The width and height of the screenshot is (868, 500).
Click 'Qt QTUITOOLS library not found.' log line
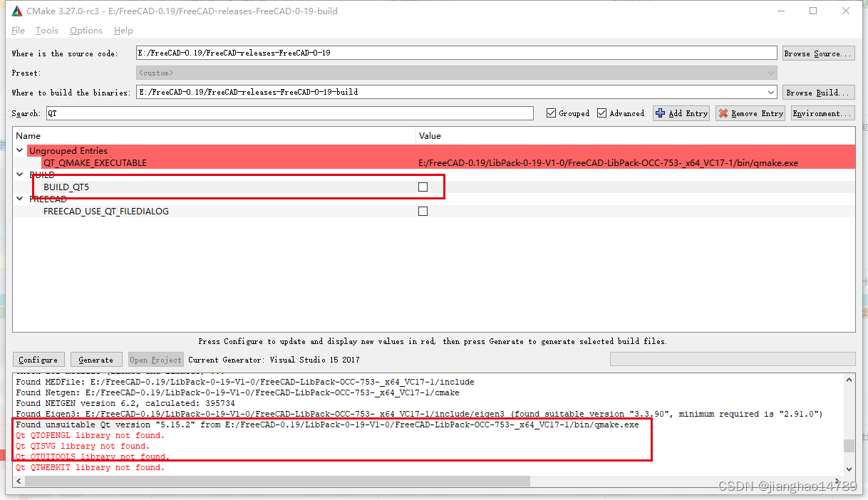pos(93,457)
